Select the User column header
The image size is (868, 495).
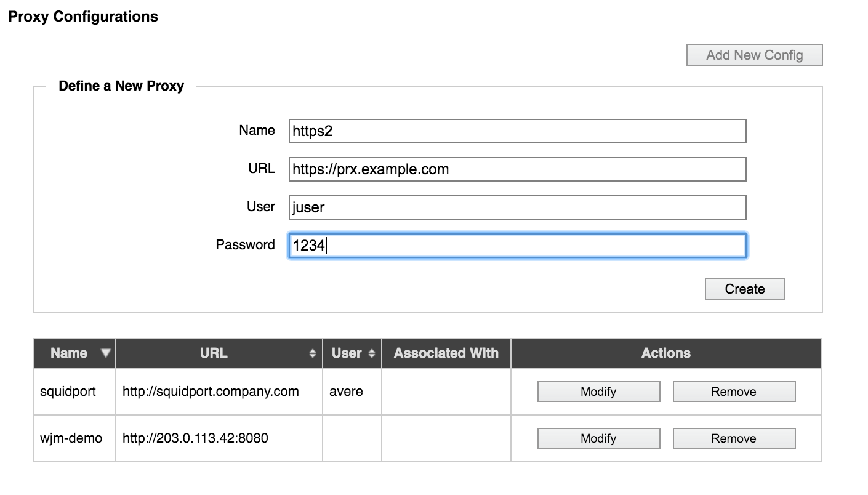pos(352,353)
